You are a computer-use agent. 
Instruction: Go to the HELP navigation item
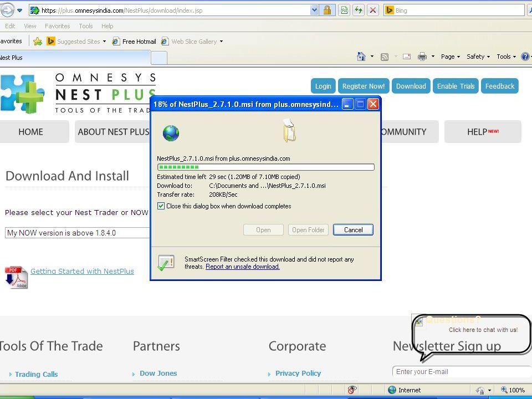click(x=483, y=132)
